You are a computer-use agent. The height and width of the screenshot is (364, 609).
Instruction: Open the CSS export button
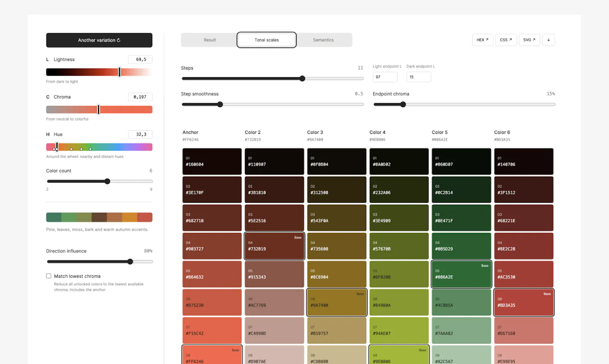506,40
